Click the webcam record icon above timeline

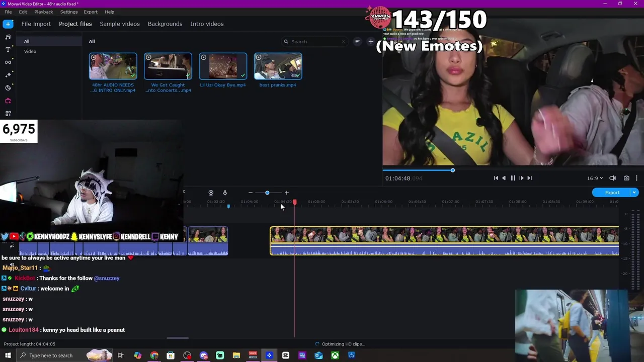point(211,193)
